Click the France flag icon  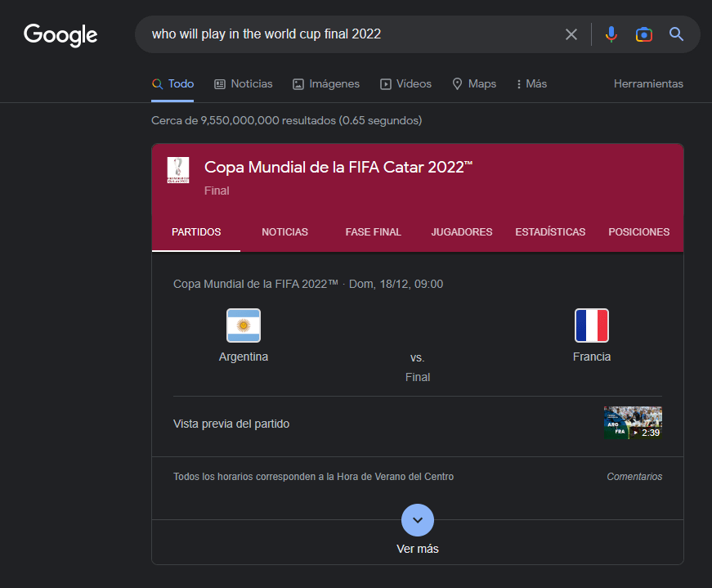[x=592, y=325]
